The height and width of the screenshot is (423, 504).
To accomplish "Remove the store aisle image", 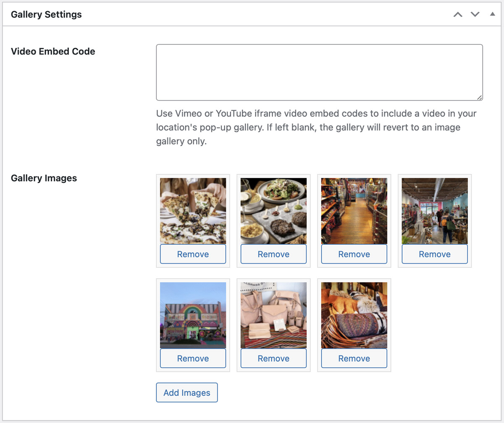I will [354, 254].
